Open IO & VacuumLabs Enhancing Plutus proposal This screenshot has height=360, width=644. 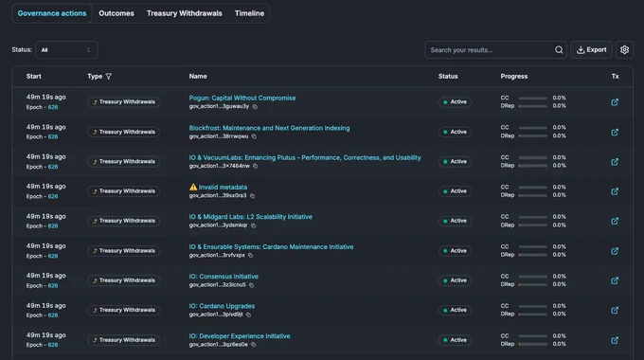click(305, 157)
